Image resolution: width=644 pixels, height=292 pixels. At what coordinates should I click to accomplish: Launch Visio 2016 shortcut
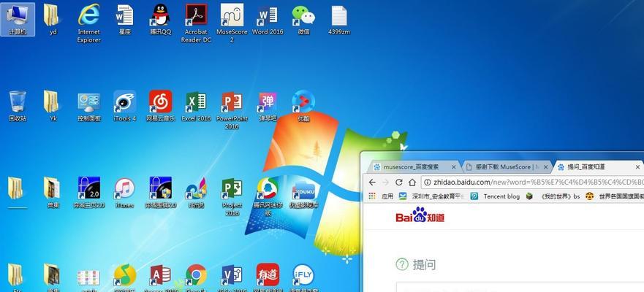tap(232, 277)
